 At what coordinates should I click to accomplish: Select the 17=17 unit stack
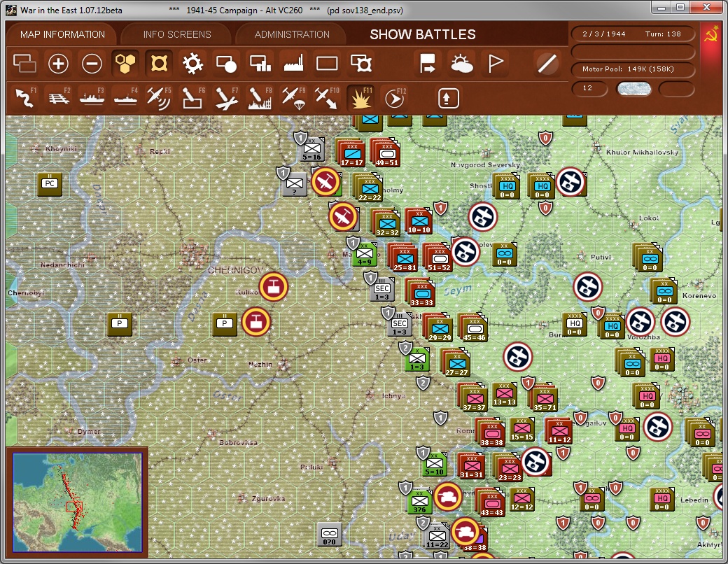[x=351, y=153]
